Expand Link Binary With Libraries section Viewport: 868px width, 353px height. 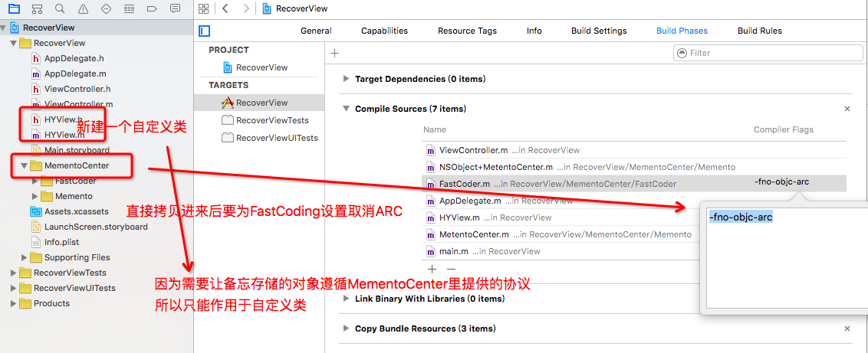[x=347, y=299]
